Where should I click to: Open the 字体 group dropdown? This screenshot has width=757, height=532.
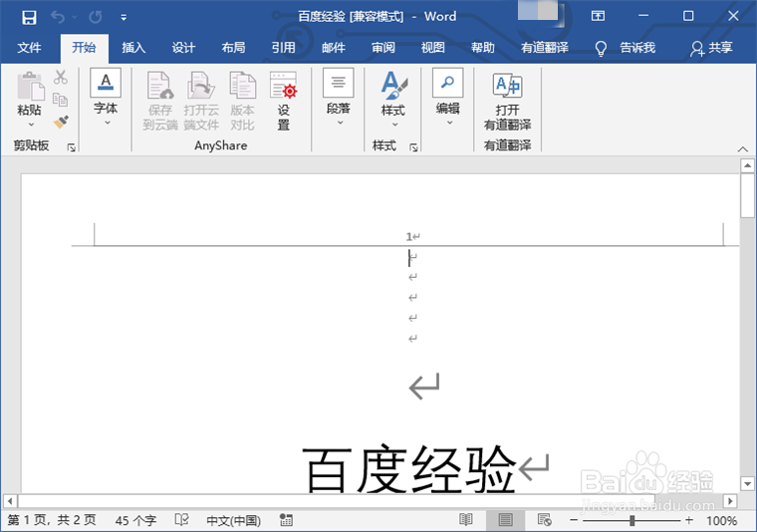(x=106, y=98)
